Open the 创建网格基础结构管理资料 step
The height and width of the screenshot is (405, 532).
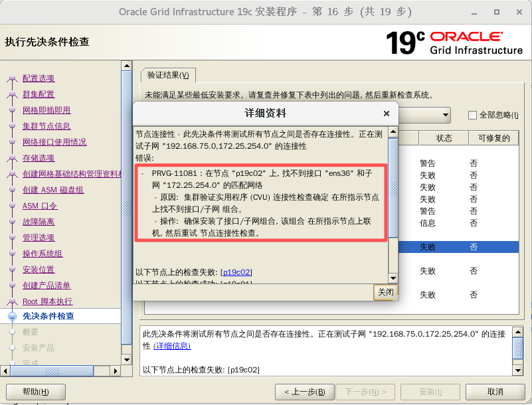[72, 174]
